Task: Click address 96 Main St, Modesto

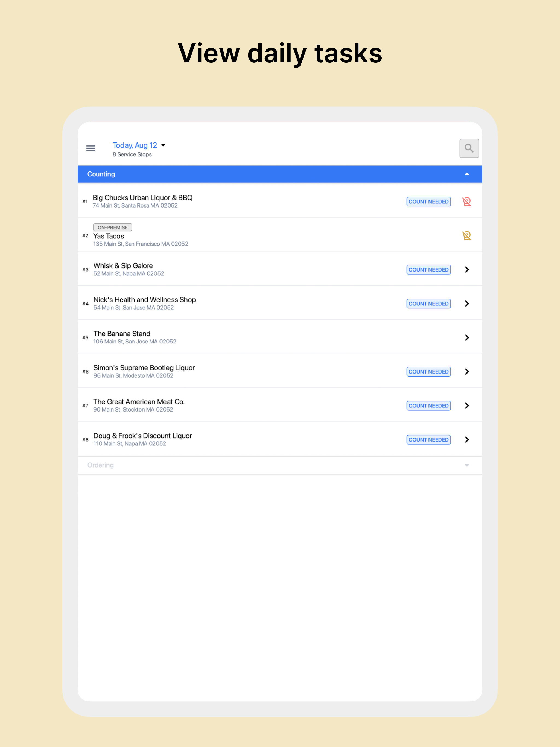Action: tap(133, 375)
